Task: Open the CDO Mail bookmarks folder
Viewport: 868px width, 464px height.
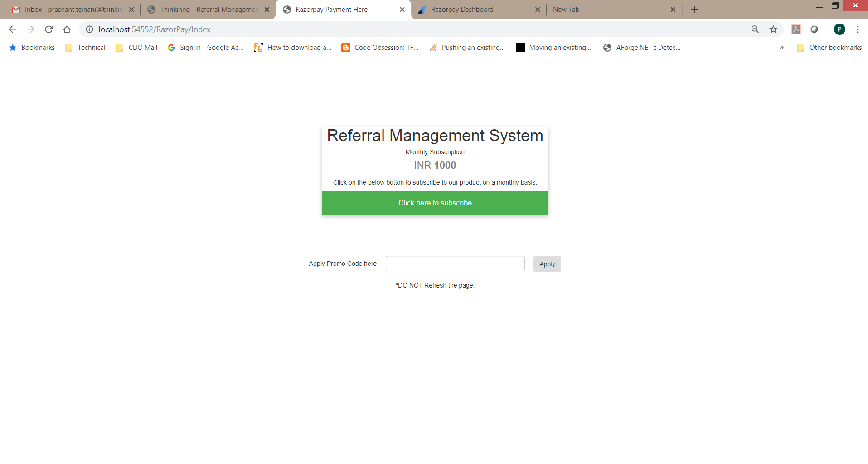Action: pos(136,48)
